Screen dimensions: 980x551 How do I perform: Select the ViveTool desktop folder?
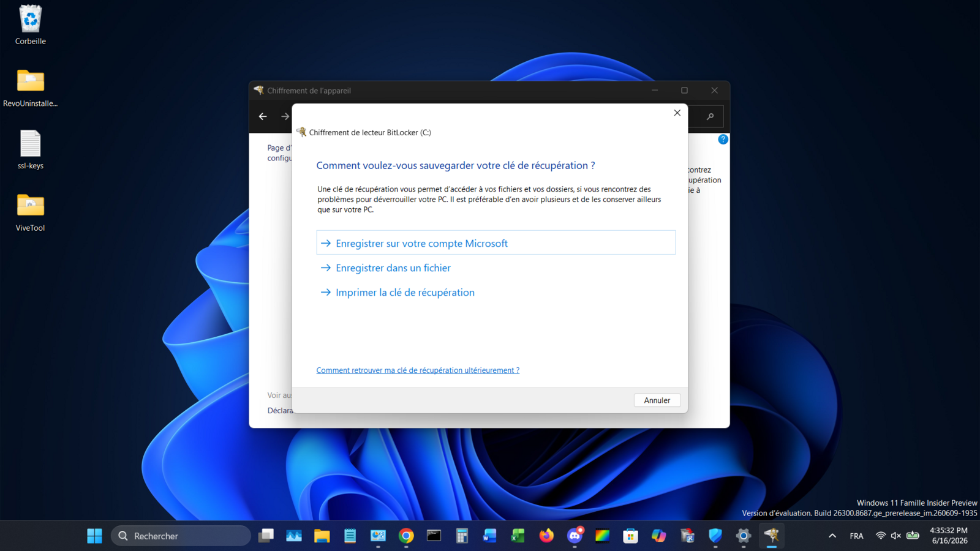click(31, 212)
